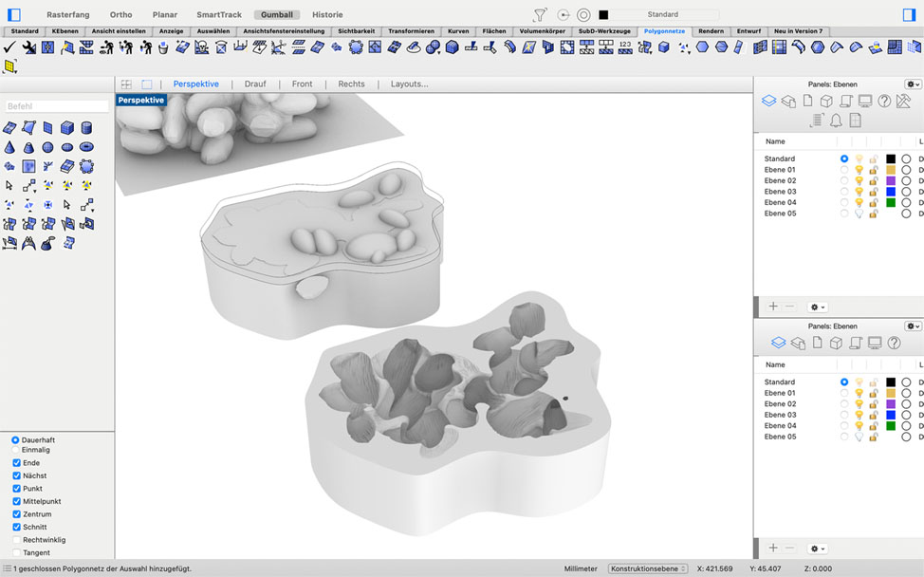The image size is (924, 577).
Task: Open the Help panel question-mark icon
Action: coord(883,102)
